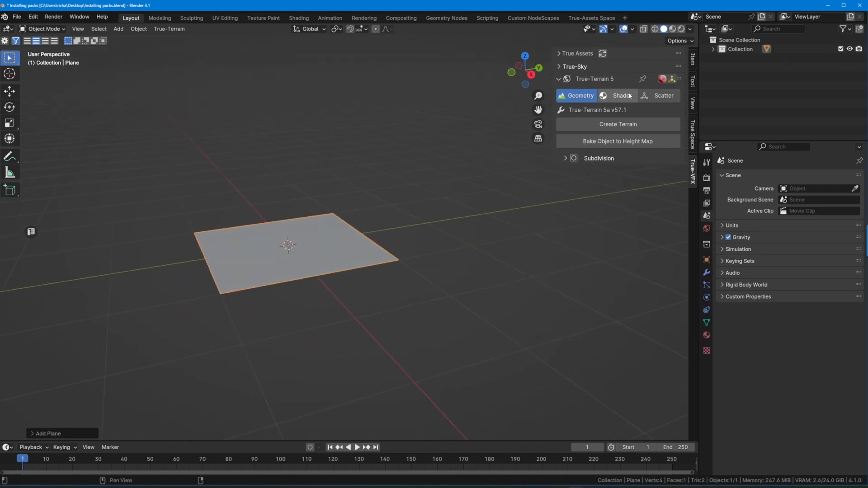Hide Collection in viewport with eye icon
Screen dimensions: 868x488
pyautogui.click(x=850, y=49)
